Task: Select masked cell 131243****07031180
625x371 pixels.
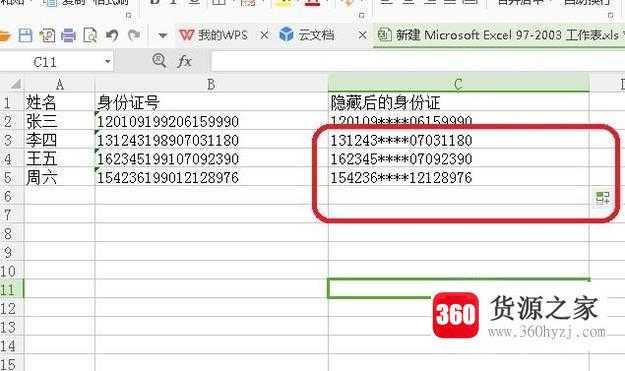Action: [458, 140]
